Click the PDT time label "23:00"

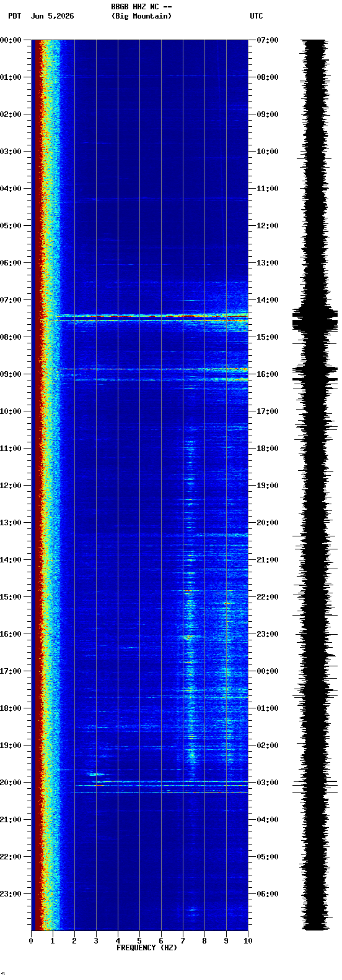click(x=11, y=894)
